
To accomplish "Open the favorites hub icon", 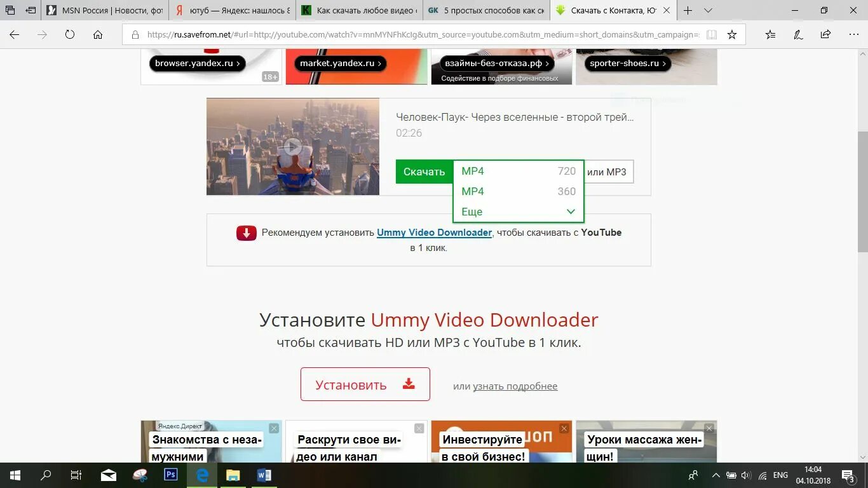I will 770,35.
